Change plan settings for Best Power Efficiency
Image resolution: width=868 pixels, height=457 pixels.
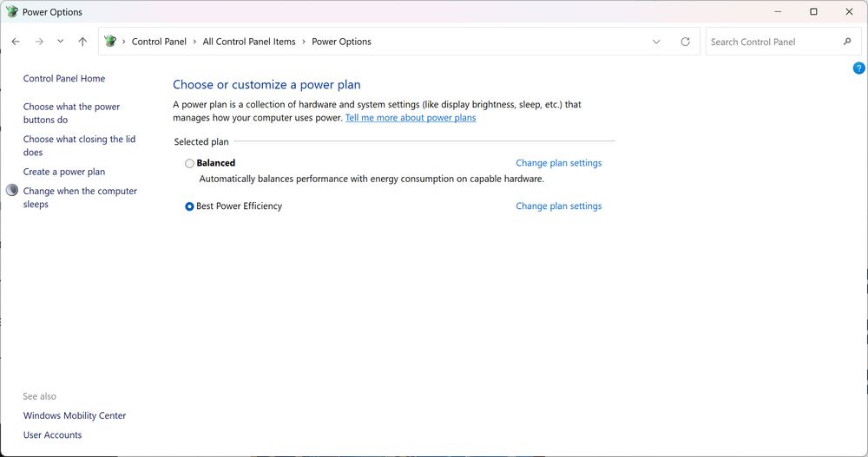(x=558, y=206)
